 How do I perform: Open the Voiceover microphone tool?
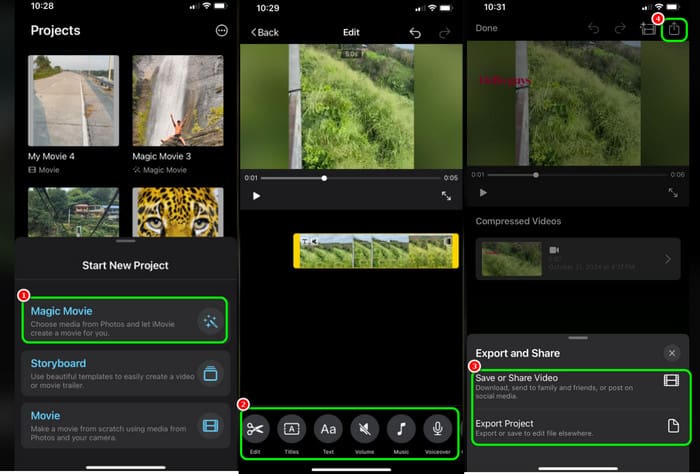[x=438, y=429]
